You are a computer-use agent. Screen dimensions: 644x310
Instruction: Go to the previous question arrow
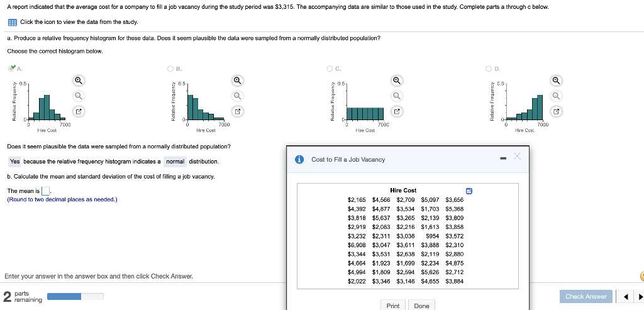[x=626, y=296]
